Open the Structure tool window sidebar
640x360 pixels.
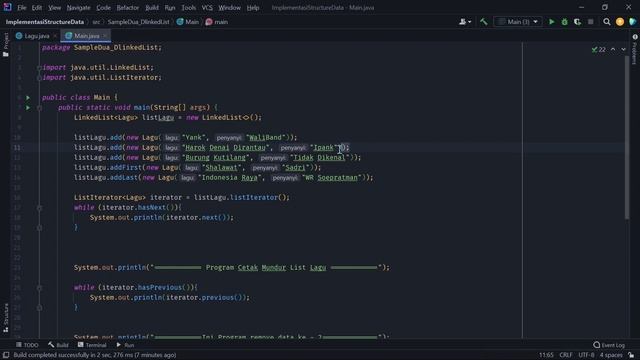click(6, 318)
